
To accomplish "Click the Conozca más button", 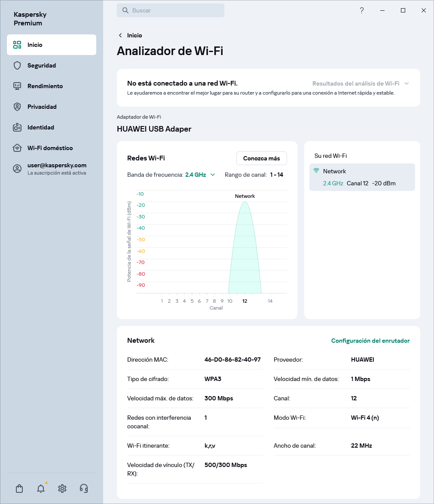I will tap(261, 158).
